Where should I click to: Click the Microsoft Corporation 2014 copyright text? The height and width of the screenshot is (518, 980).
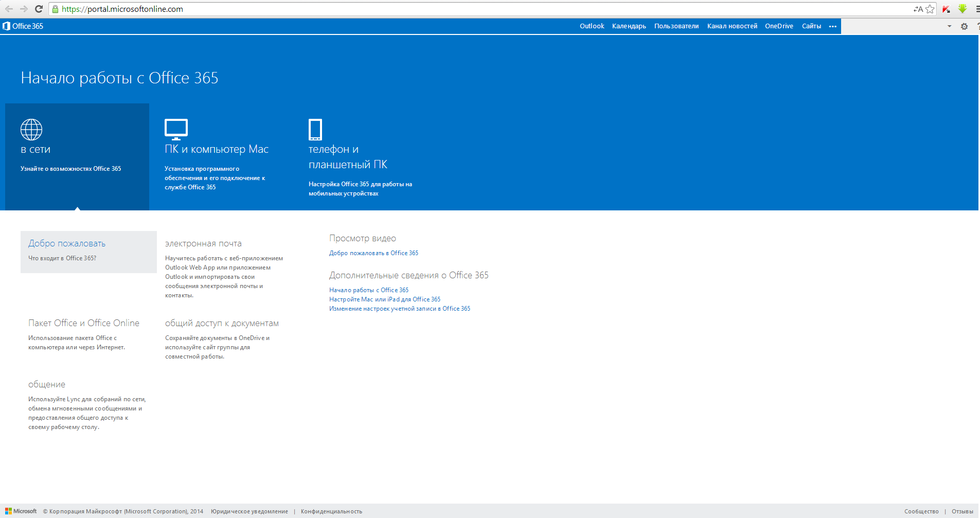click(123, 511)
